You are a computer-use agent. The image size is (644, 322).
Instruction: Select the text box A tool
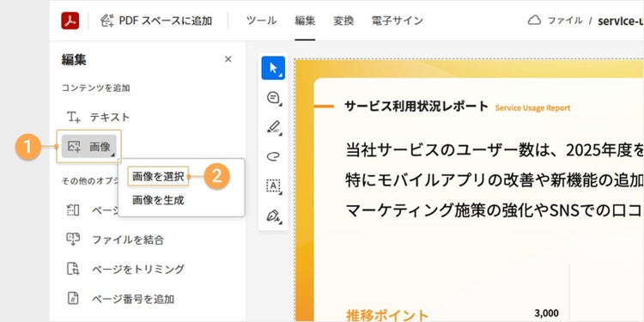274,186
